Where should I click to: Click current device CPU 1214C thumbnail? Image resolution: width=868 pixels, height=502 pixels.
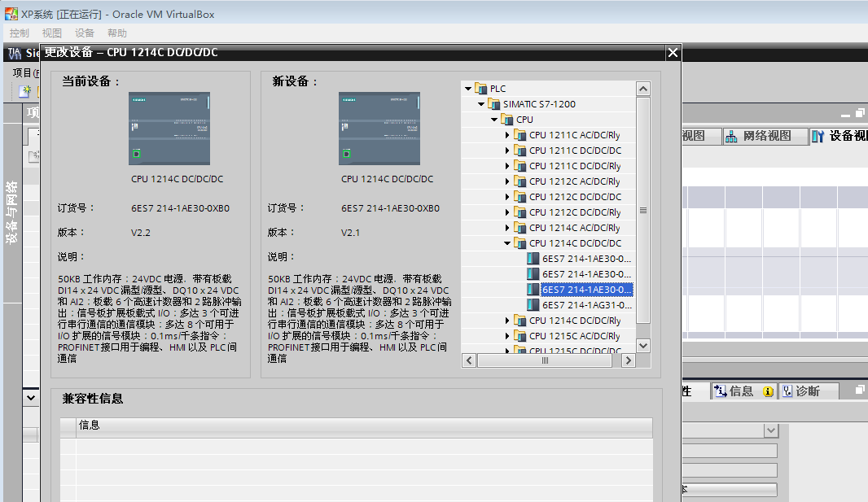click(169, 129)
